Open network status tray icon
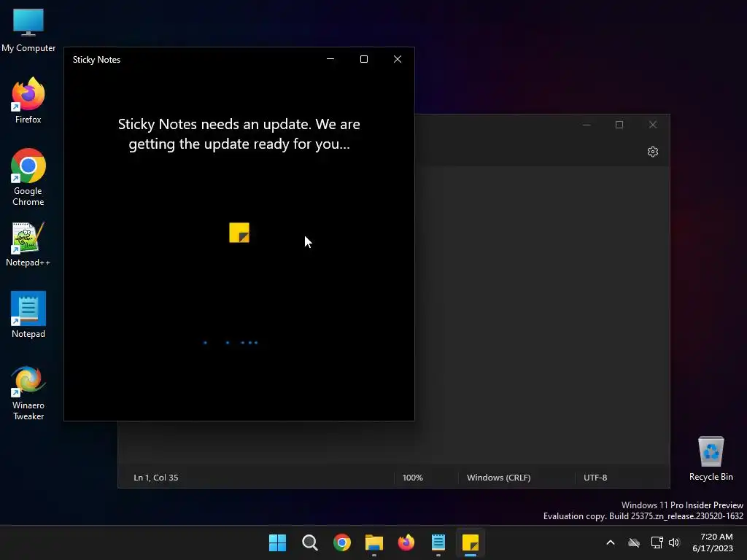Screen dimensions: 747x560 pyautogui.click(x=657, y=542)
